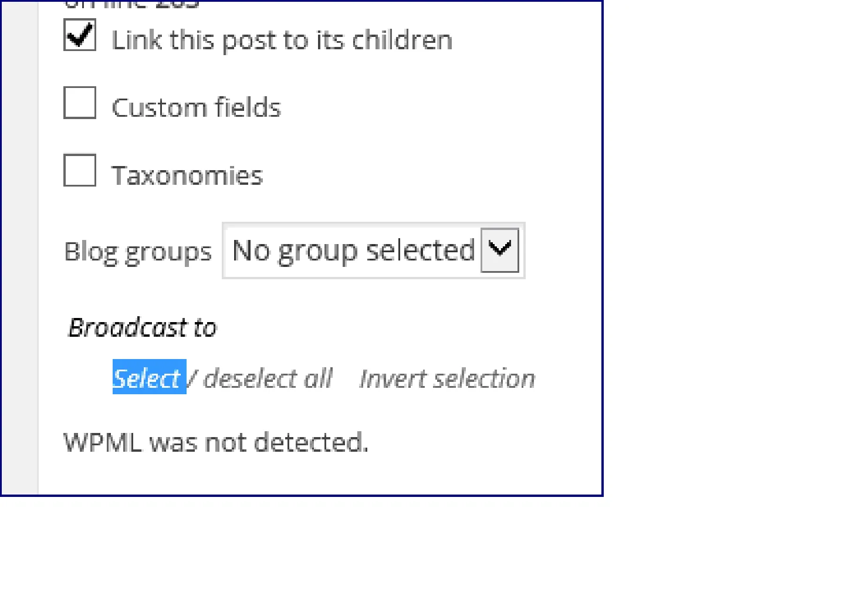Click the gray strip left of the panel
Viewport: 866px width, 616px height.
[20, 248]
